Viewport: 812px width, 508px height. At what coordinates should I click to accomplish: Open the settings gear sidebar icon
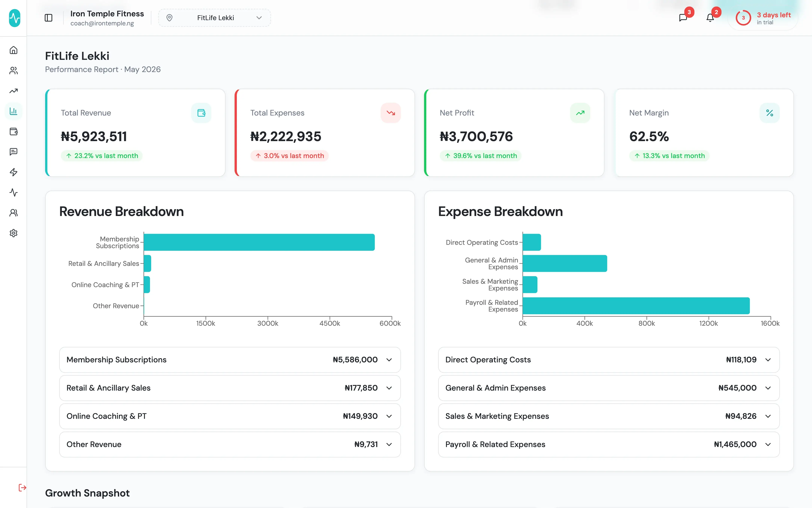pyautogui.click(x=13, y=233)
